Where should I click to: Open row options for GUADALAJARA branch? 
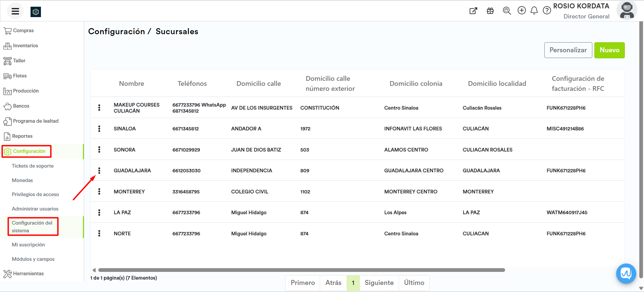[99, 171]
